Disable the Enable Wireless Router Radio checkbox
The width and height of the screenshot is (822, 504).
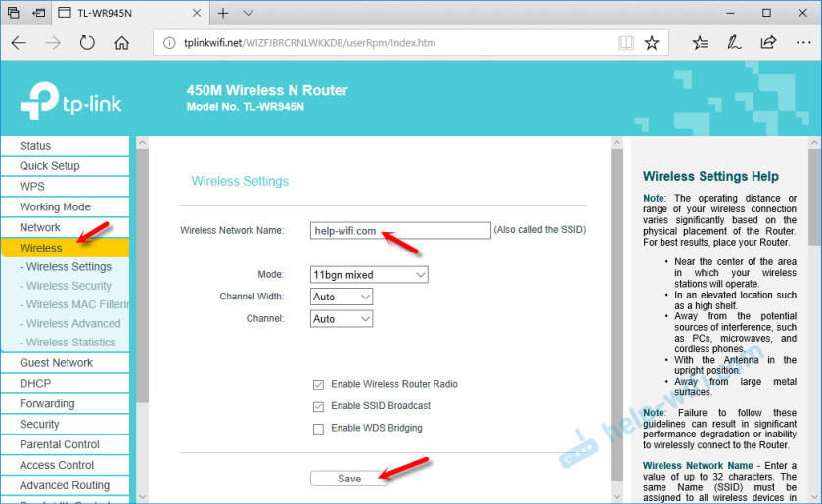tap(318, 385)
